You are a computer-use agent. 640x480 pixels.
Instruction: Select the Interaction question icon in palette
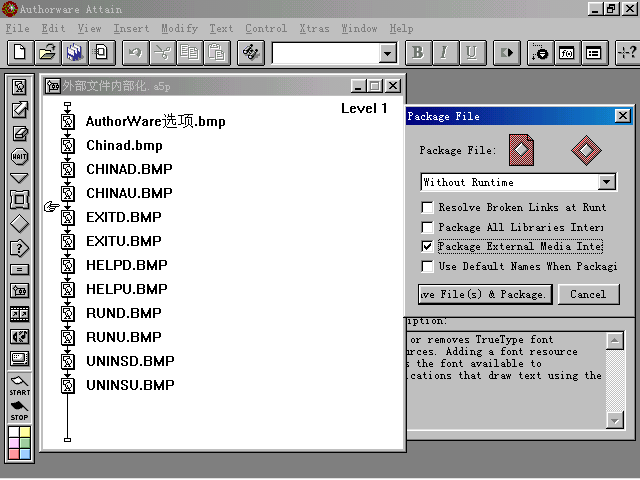[x=19, y=248]
